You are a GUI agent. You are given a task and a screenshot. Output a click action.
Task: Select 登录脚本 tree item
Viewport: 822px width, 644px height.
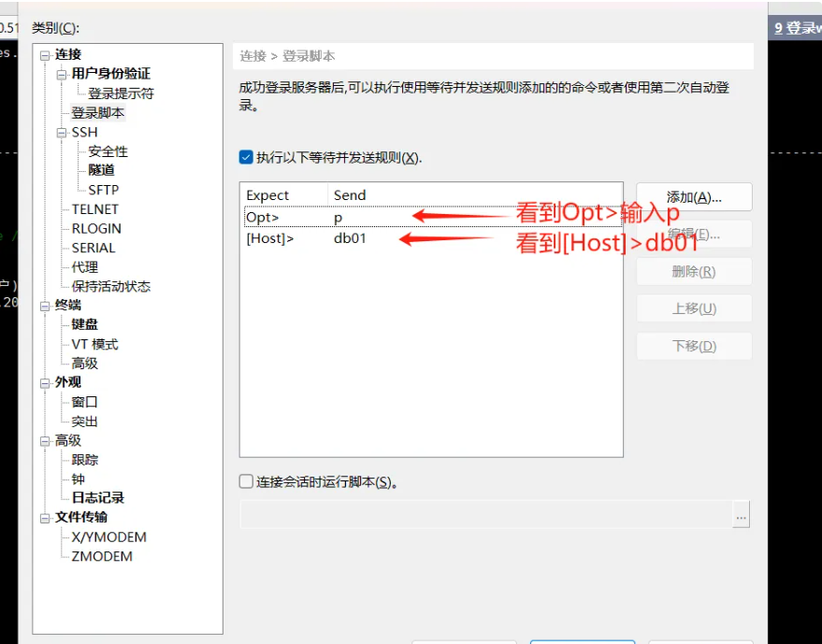pyautogui.click(x=98, y=113)
